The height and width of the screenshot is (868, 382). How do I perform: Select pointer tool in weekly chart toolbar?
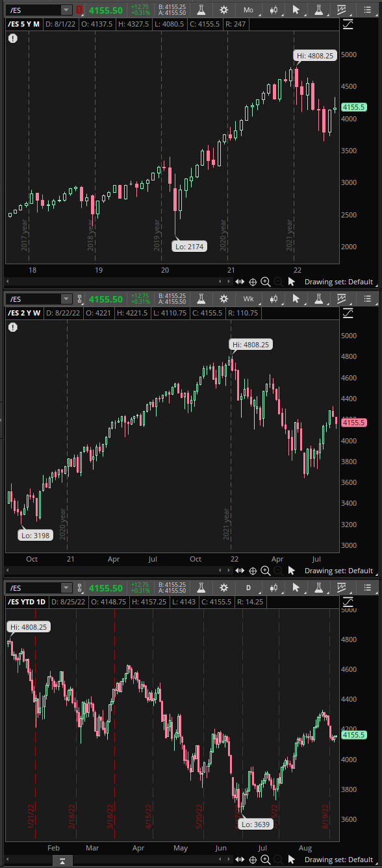[x=298, y=299]
